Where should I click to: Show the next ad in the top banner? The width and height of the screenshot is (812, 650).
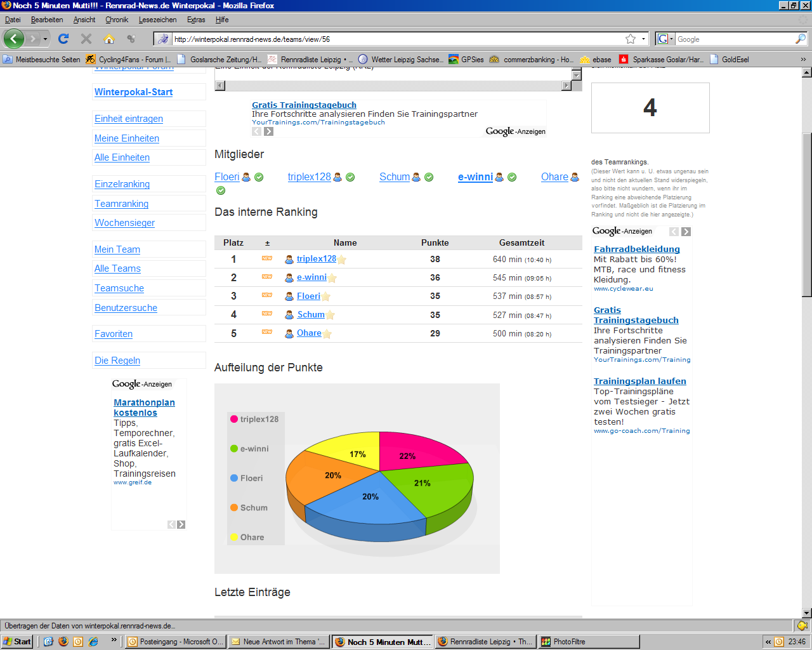(269, 131)
